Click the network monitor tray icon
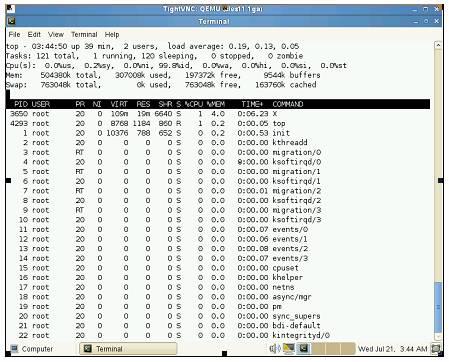449x362 pixels. pos(289,349)
